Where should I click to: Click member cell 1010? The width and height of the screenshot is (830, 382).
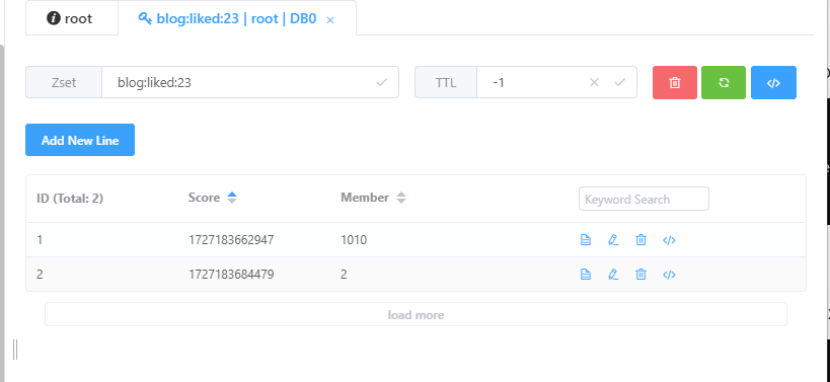coord(354,240)
